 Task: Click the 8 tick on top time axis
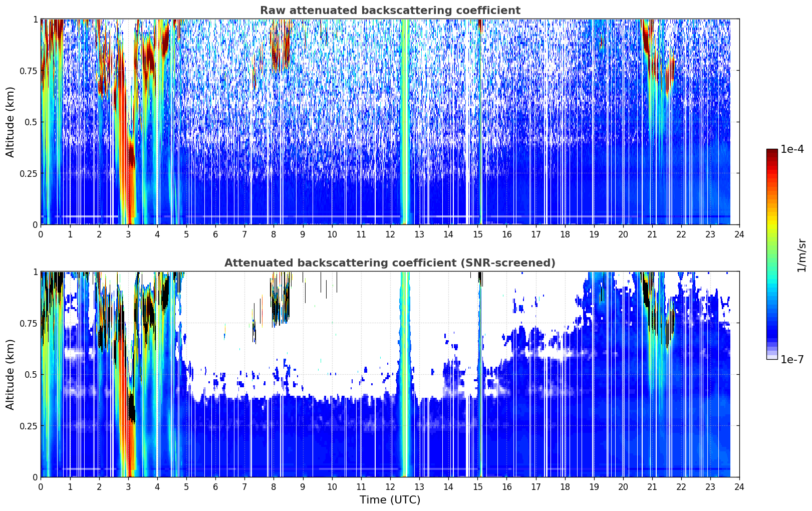tap(274, 234)
